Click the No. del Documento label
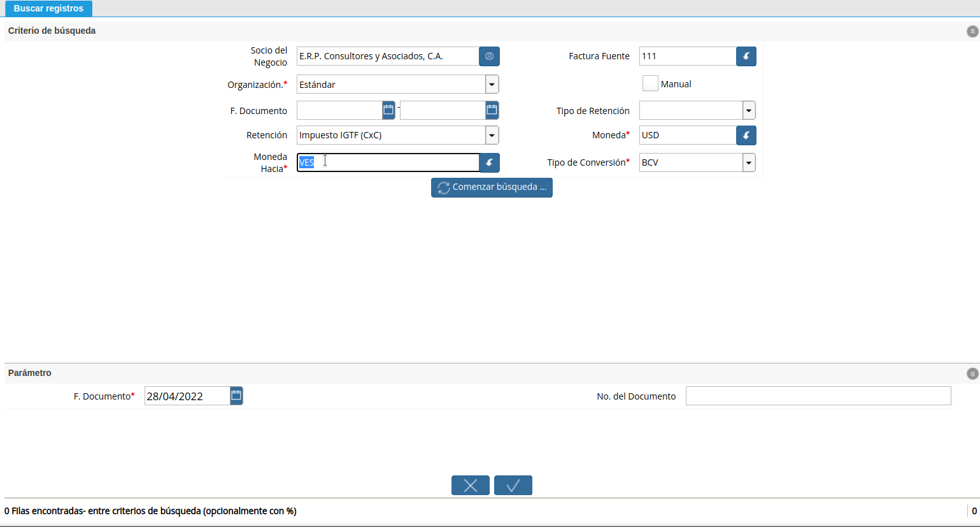980x527 pixels. click(x=636, y=396)
